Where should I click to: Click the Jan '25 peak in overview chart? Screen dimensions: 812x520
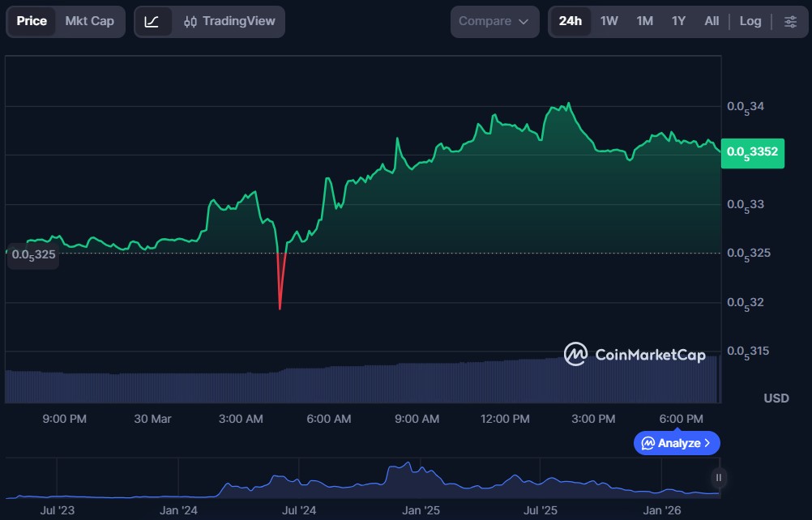405,467
